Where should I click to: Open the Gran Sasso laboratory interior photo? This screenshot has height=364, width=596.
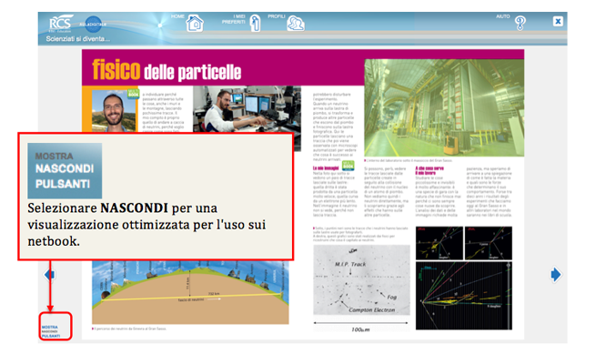[x=444, y=108]
